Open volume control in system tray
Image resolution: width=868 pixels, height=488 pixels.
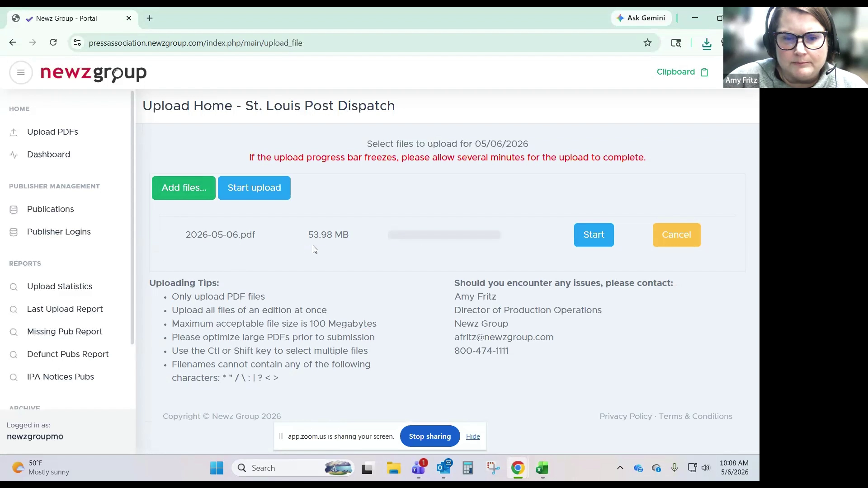coord(706,468)
